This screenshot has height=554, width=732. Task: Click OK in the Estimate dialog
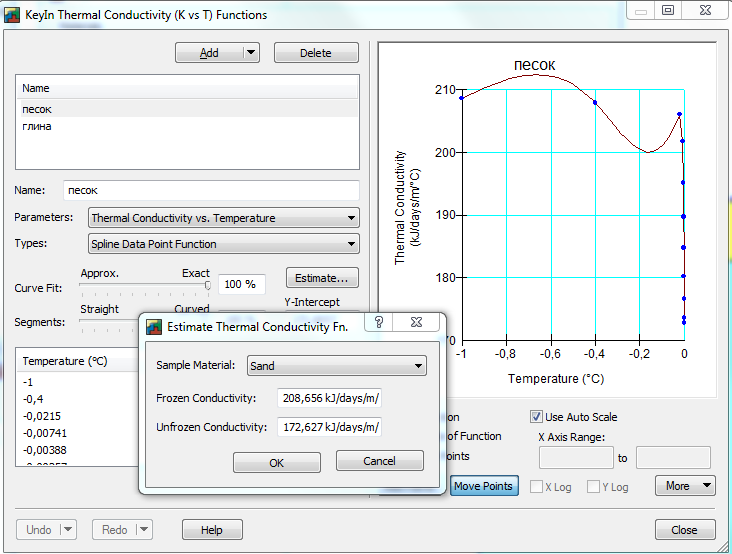pos(277,463)
